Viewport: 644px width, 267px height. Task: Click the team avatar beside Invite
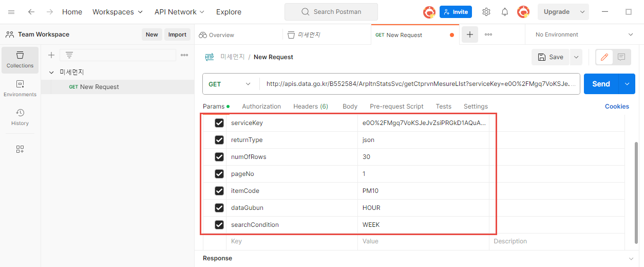click(429, 12)
